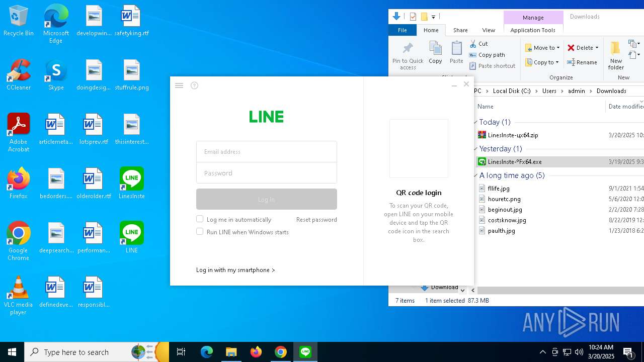Select costsknow.jpg in Downloads

[507, 220]
